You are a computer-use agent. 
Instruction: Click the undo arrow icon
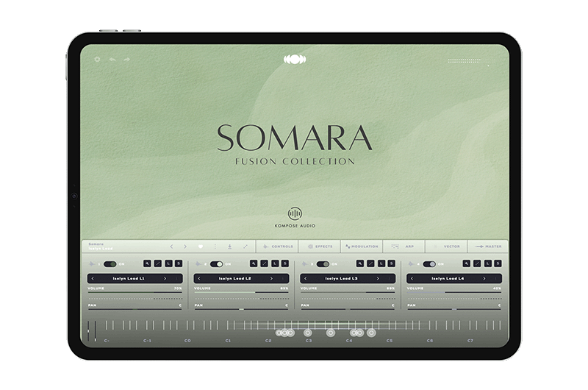coord(112,59)
